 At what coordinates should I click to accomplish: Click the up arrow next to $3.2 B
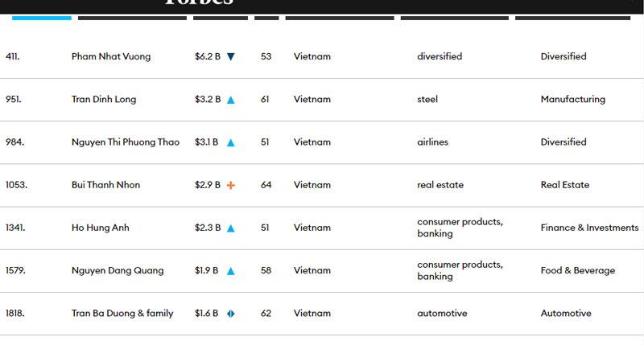pyautogui.click(x=231, y=100)
